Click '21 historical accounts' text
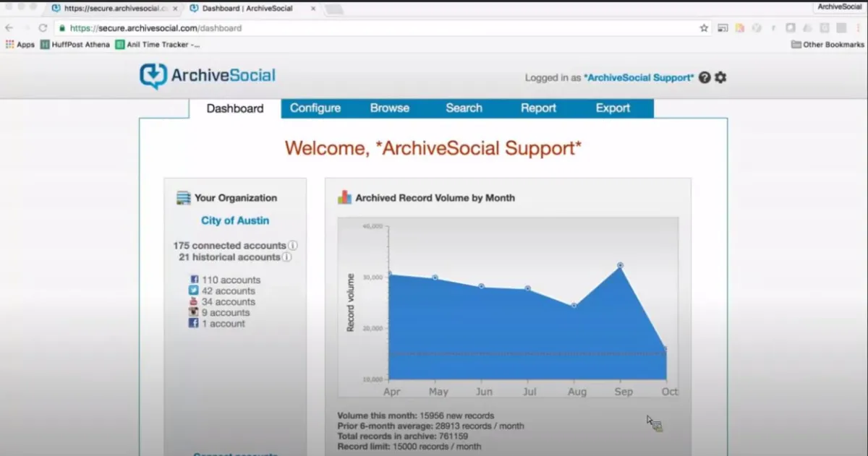The height and width of the screenshot is (456, 868). 229,257
